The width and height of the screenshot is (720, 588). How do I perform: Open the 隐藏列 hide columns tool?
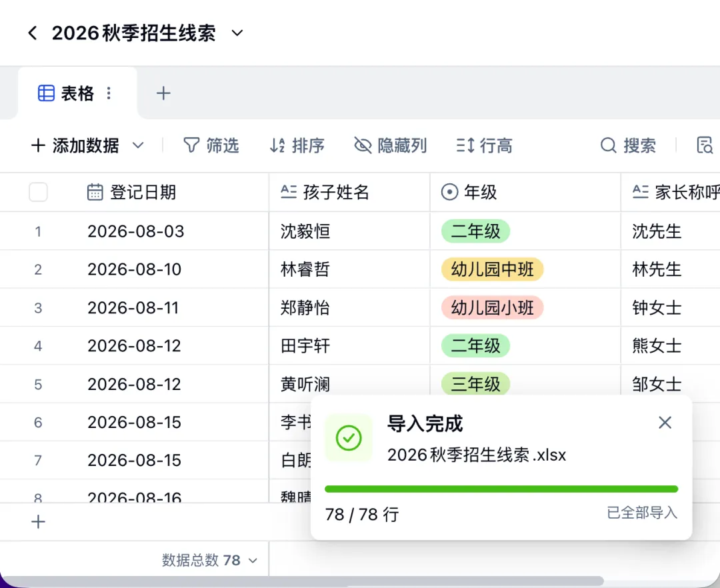pyautogui.click(x=390, y=145)
